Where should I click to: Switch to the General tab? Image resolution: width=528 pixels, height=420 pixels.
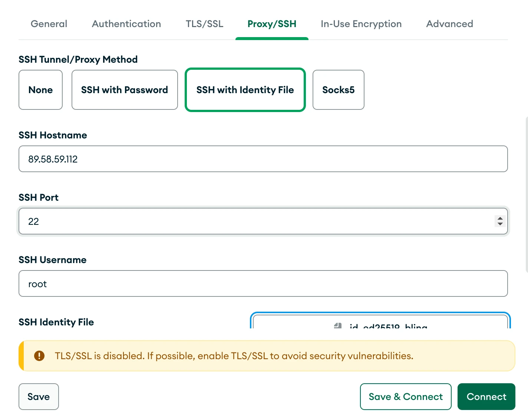pyautogui.click(x=49, y=24)
